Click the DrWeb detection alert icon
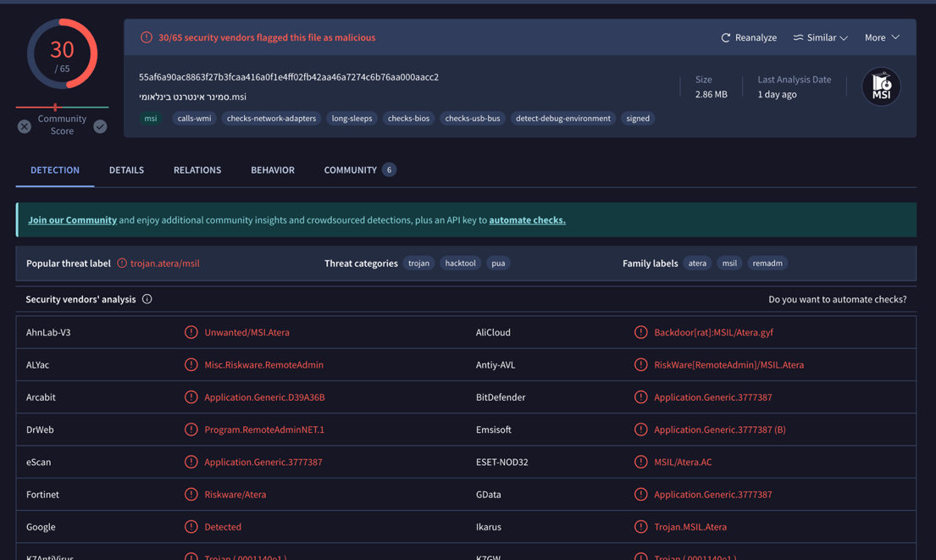Image resolution: width=936 pixels, height=560 pixels. pyautogui.click(x=191, y=430)
